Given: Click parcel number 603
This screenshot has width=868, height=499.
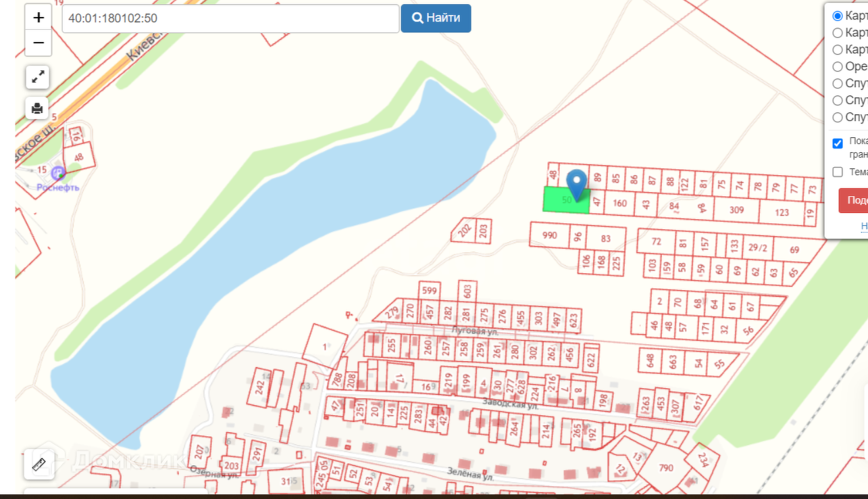Looking at the screenshot, I should click(x=467, y=291).
